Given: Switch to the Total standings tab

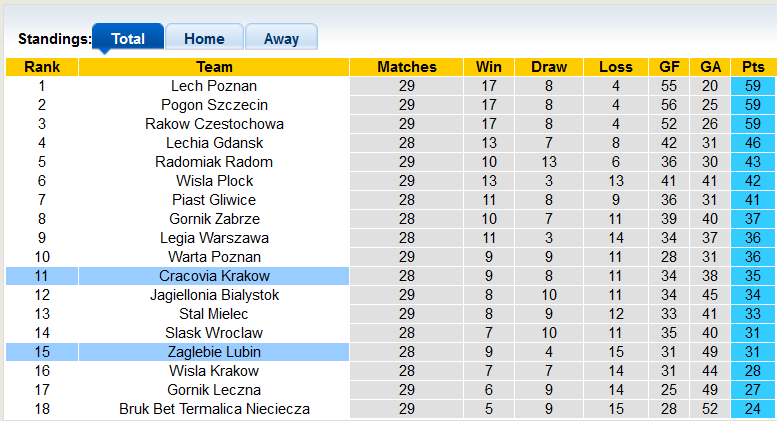Looking at the screenshot, I should point(128,39).
